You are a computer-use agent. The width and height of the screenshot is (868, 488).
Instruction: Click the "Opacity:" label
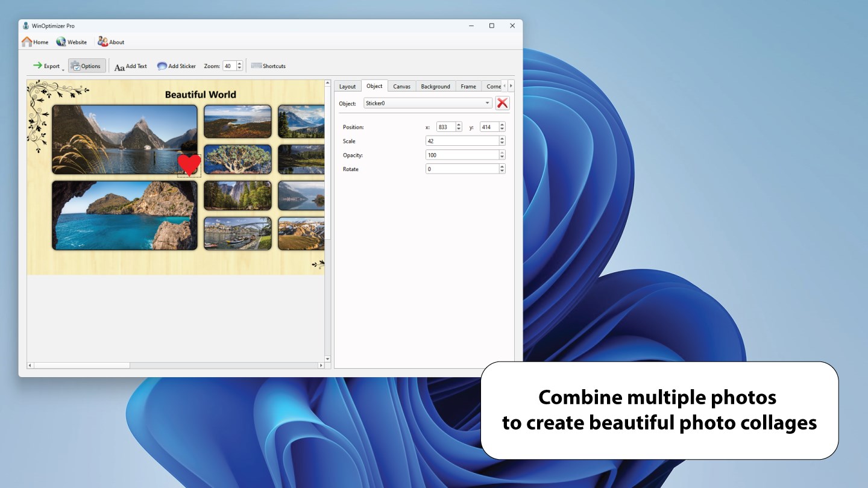tap(353, 155)
